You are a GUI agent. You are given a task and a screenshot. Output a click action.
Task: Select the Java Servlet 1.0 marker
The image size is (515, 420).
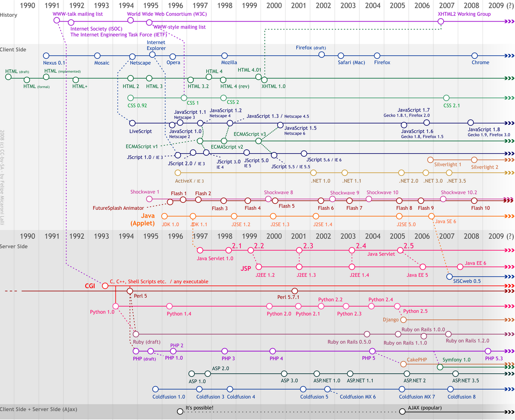(200, 250)
